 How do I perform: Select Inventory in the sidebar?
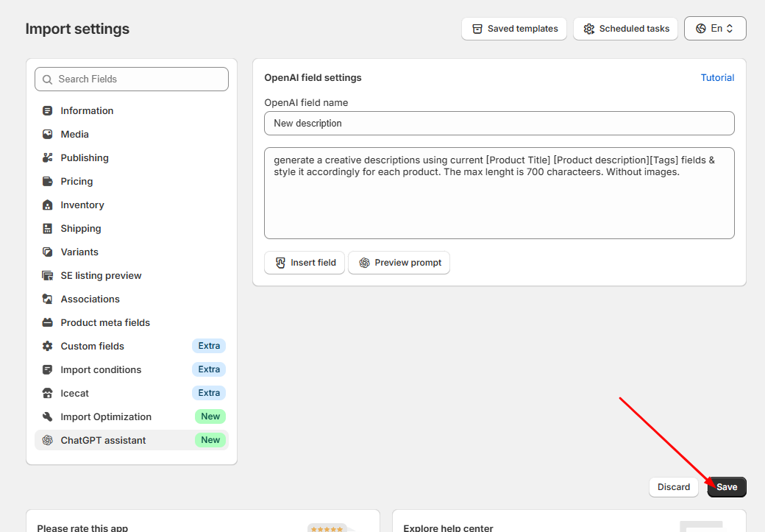(x=132, y=205)
